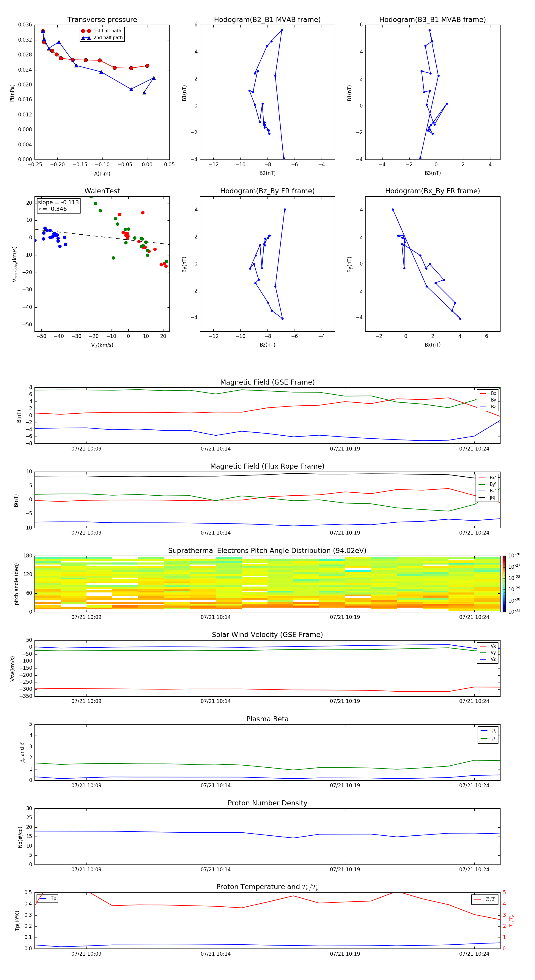Image resolution: width=535 pixels, height=980 pixels.
Task: Click the 'V_A(km/s)' axis label
Action: tap(102, 345)
